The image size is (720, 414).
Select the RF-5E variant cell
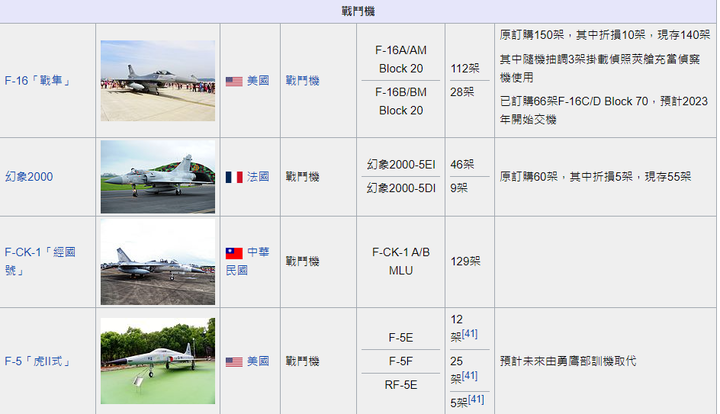401,385
